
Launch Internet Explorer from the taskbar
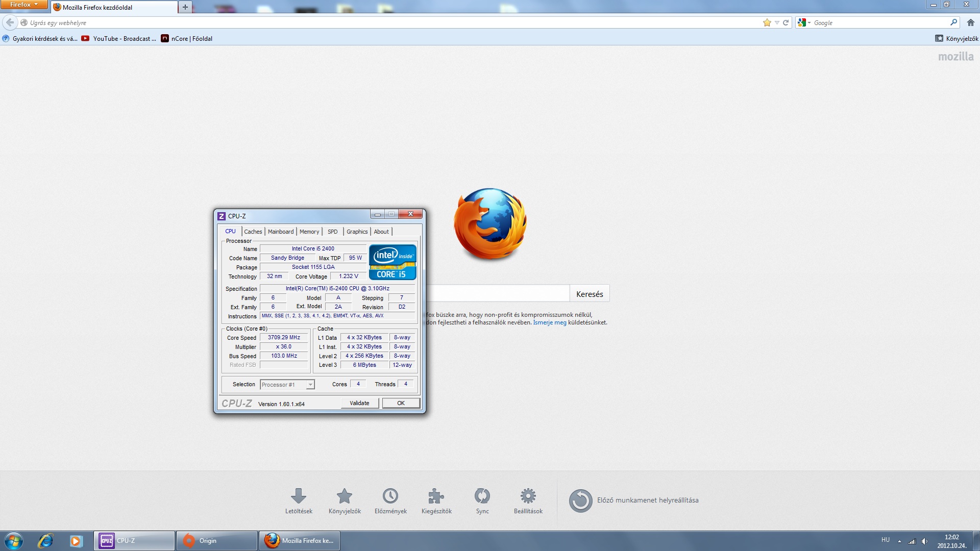point(45,541)
